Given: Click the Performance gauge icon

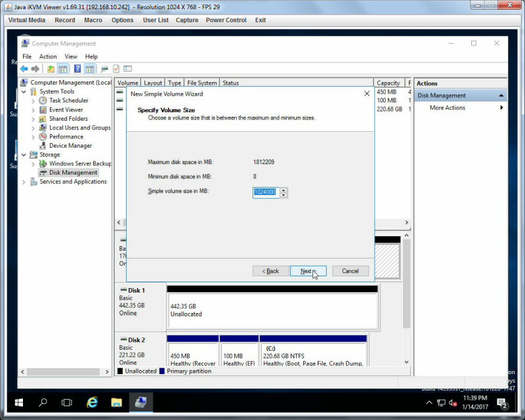Looking at the screenshot, I should pos(43,136).
